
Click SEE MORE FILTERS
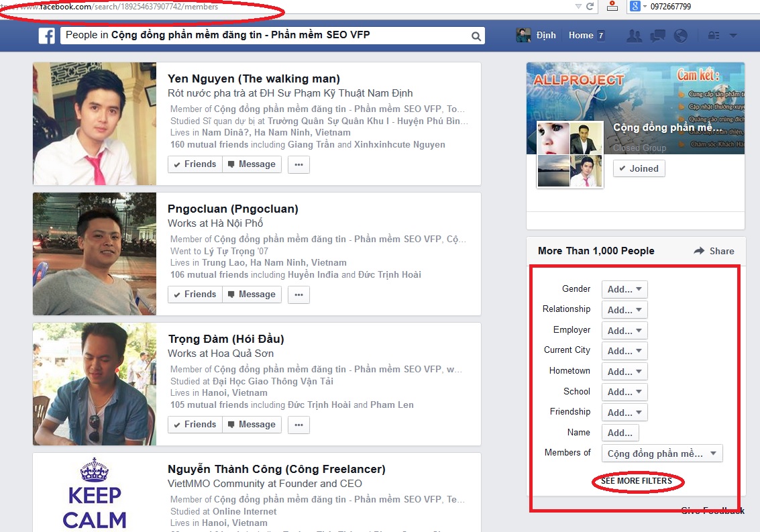[637, 481]
